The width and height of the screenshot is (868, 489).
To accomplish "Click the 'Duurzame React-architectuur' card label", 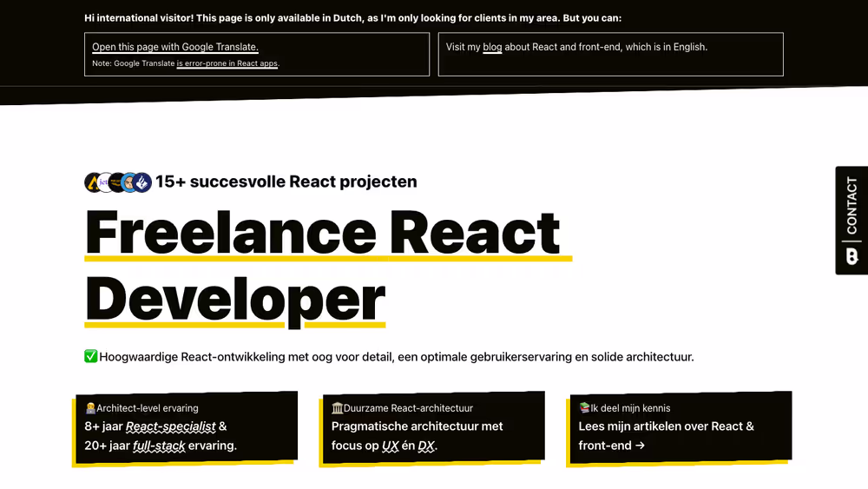I will [408, 408].
